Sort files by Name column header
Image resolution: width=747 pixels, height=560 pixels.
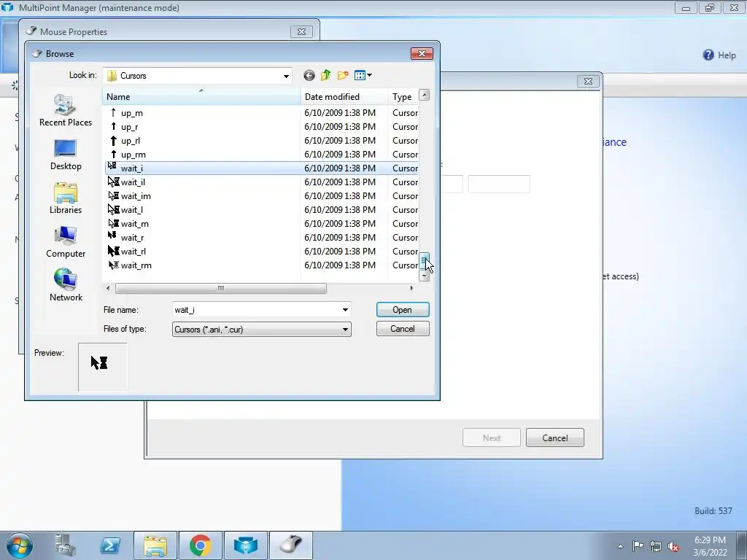point(201,97)
